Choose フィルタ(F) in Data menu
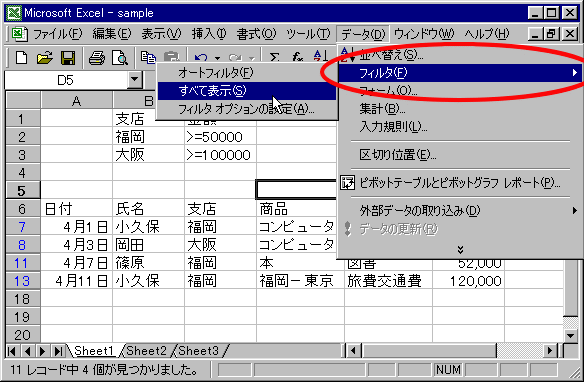584x382 pixels. pyautogui.click(x=459, y=73)
